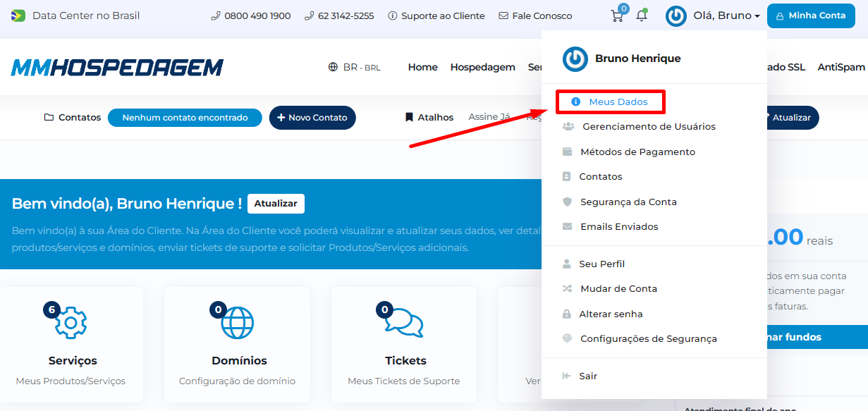
Task: Open the Serviços card
Action: 71,345
